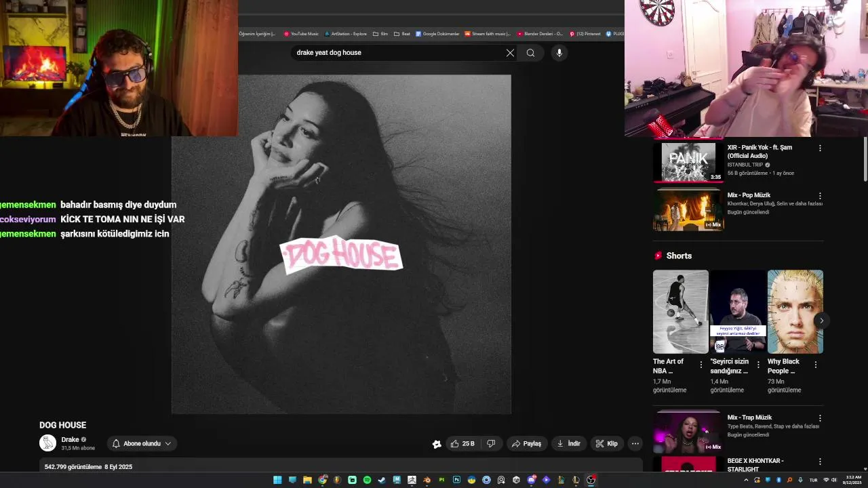
Task: Click the page vertical scrollbar
Action: coord(864,159)
